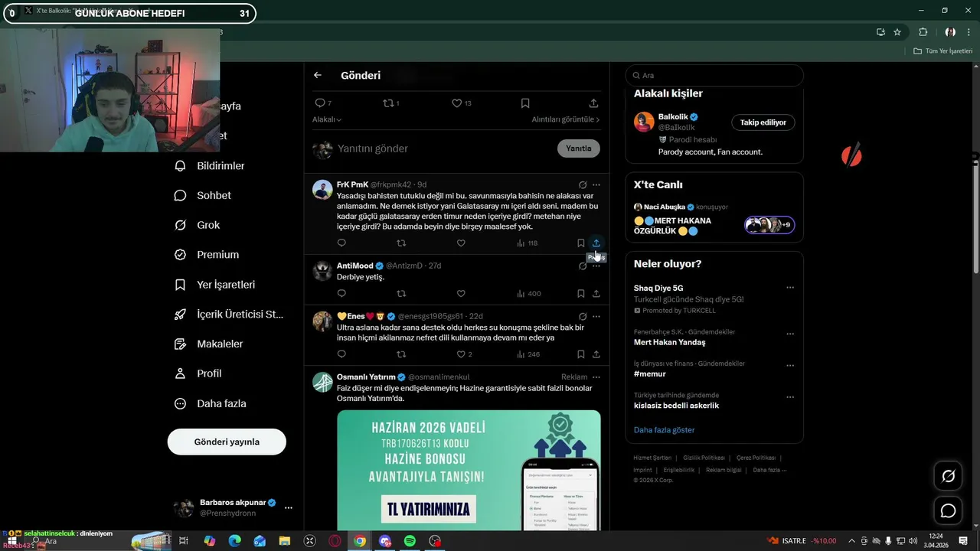View the 400 views stat on AntiMood's reply

[x=528, y=293]
